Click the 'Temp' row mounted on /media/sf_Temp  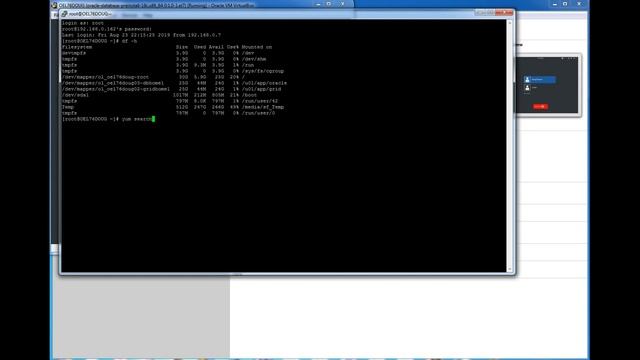coord(173,107)
